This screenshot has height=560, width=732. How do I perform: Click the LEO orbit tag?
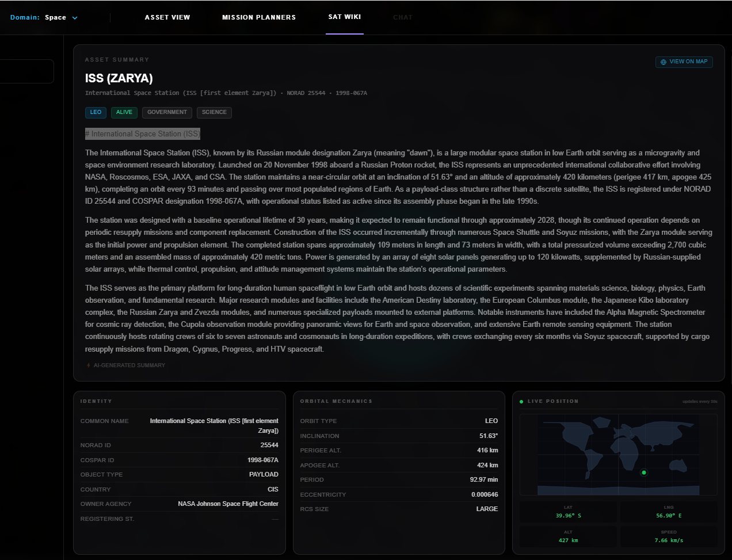[x=96, y=112]
